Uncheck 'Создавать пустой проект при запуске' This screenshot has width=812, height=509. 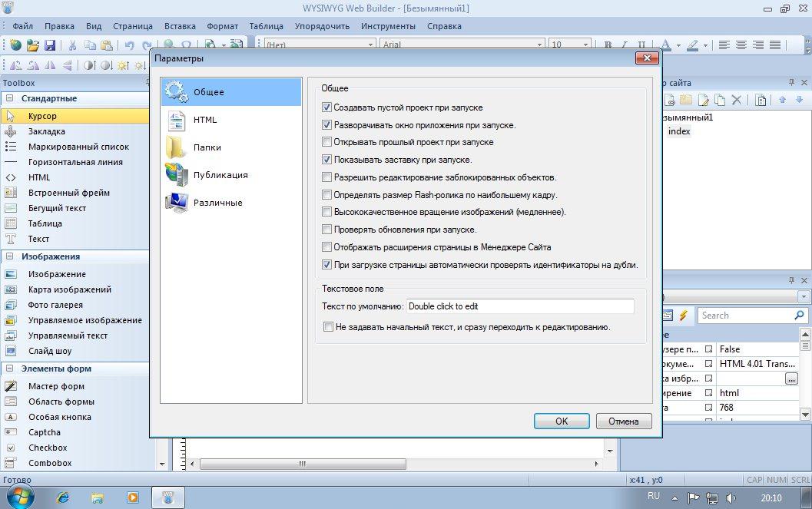point(326,107)
